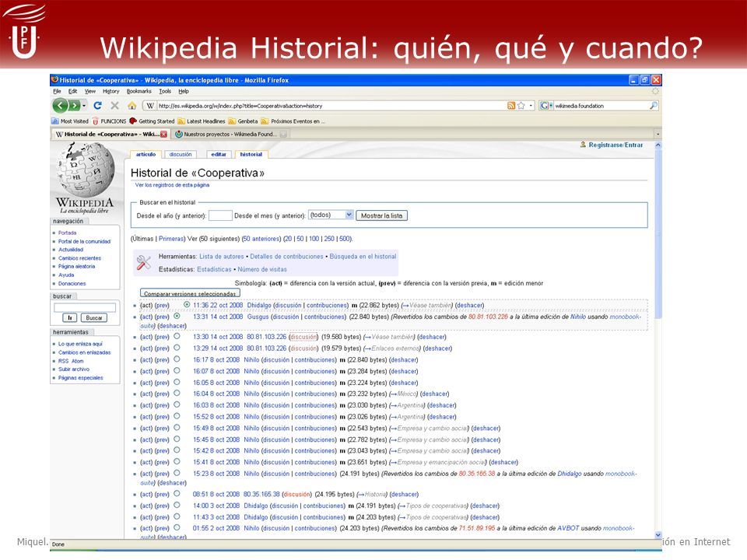Click the sidebar Buscar button

[x=94, y=317]
